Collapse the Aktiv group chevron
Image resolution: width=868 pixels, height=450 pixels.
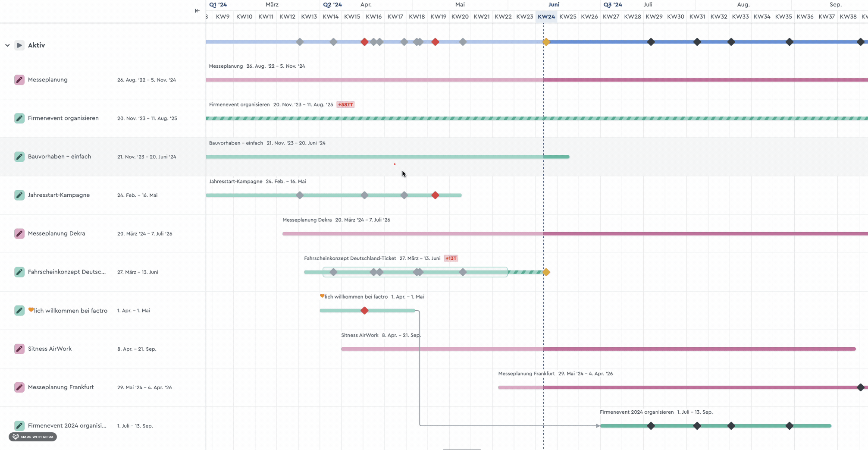click(x=7, y=45)
